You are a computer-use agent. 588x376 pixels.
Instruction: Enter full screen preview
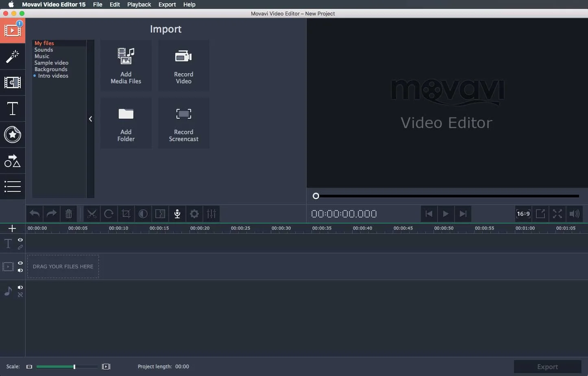tap(558, 214)
